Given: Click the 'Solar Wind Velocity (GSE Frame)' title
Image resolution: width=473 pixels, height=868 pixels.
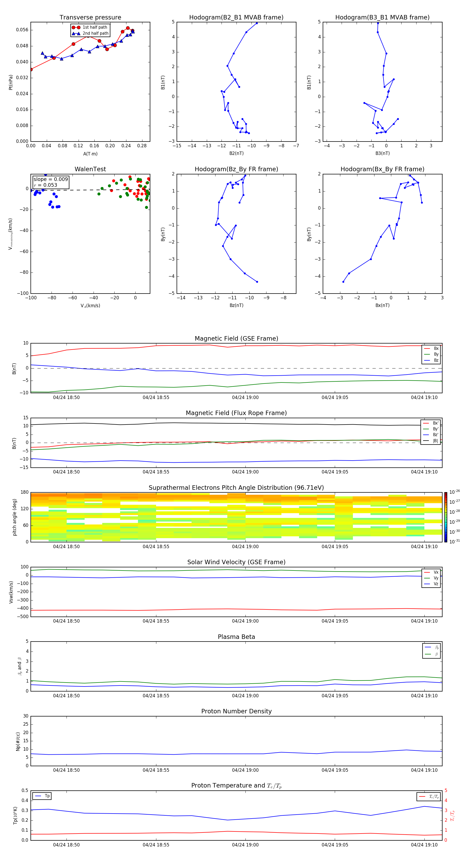Looking at the screenshot, I should [x=236, y=562].
